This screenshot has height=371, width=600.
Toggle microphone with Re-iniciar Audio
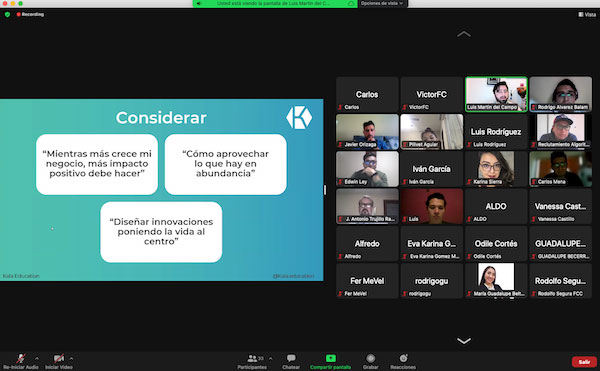pos(21,361)
